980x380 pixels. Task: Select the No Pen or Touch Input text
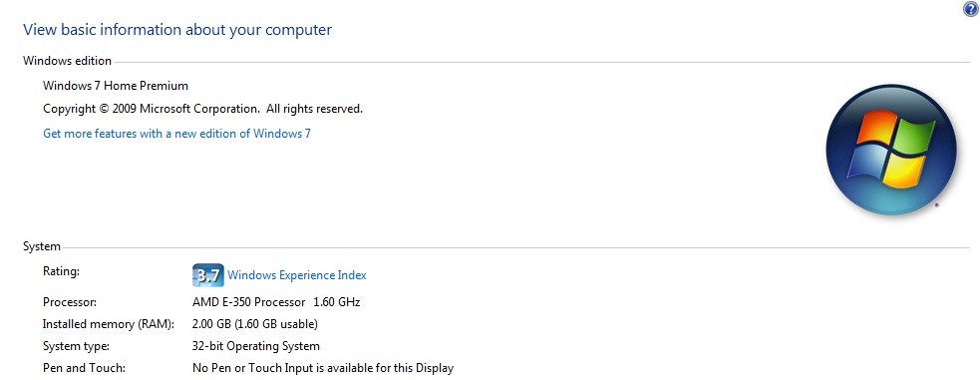click(323, 368)
